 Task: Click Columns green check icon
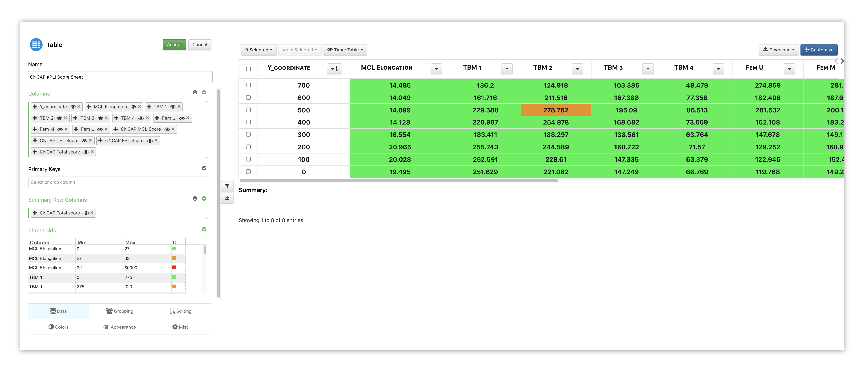click(204, 92)
